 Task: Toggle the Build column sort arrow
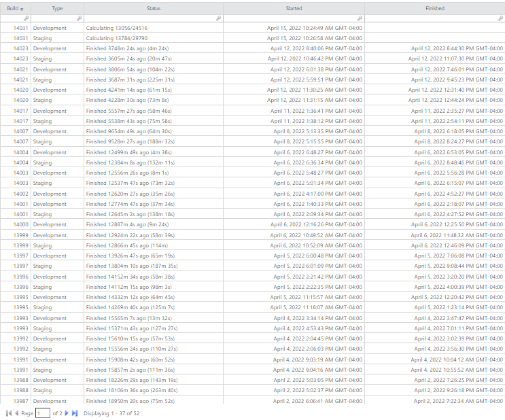[22, 9]
